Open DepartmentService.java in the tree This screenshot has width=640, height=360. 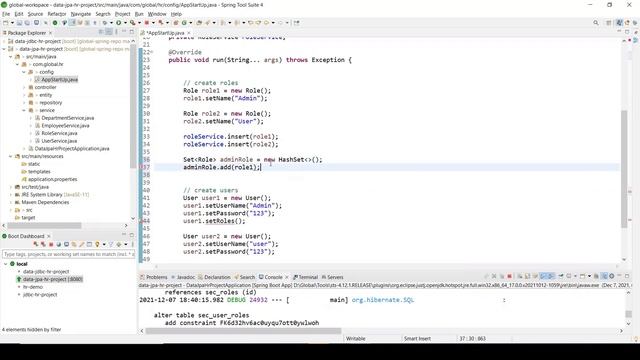pos(67,118)
